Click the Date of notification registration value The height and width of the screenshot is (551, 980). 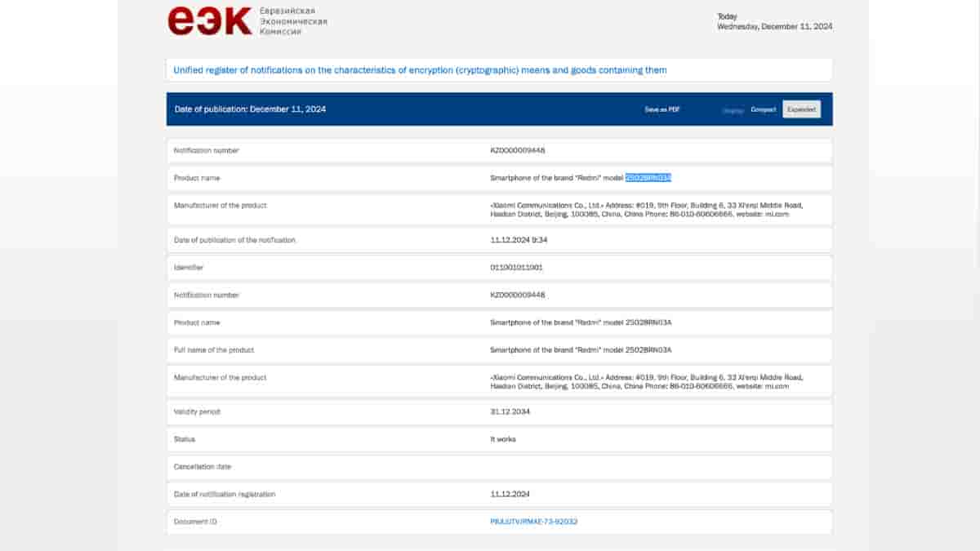(510, 495)
